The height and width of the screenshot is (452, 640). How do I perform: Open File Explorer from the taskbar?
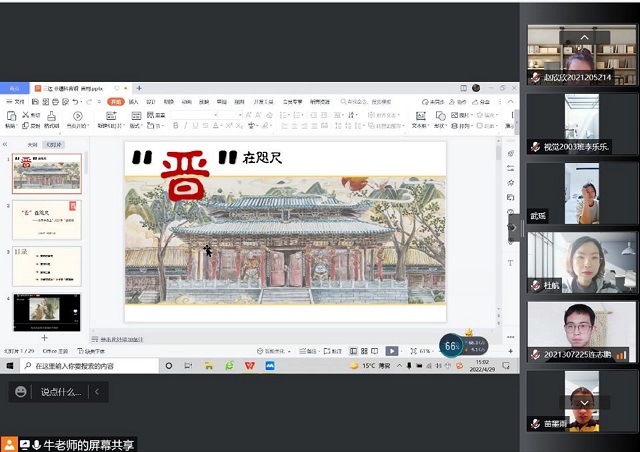[x=209, y=366]
